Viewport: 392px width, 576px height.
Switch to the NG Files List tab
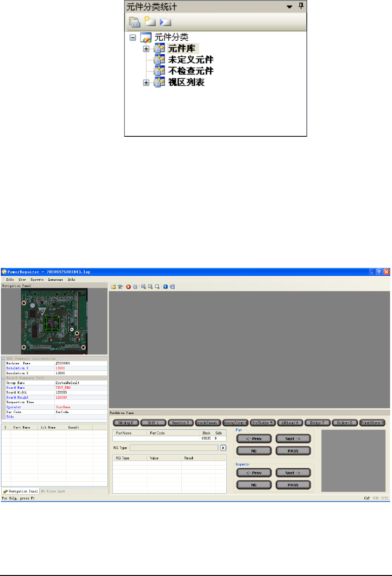[x=52, y=491]
